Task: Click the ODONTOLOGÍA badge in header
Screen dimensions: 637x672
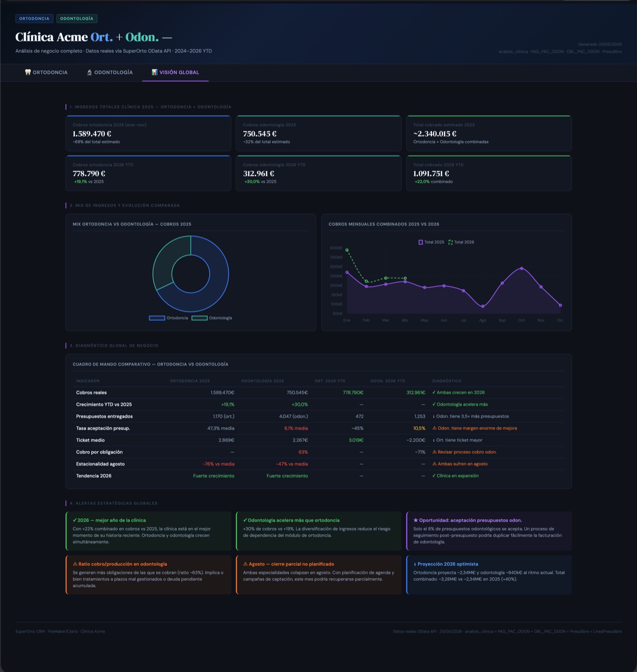Action: 76,19
